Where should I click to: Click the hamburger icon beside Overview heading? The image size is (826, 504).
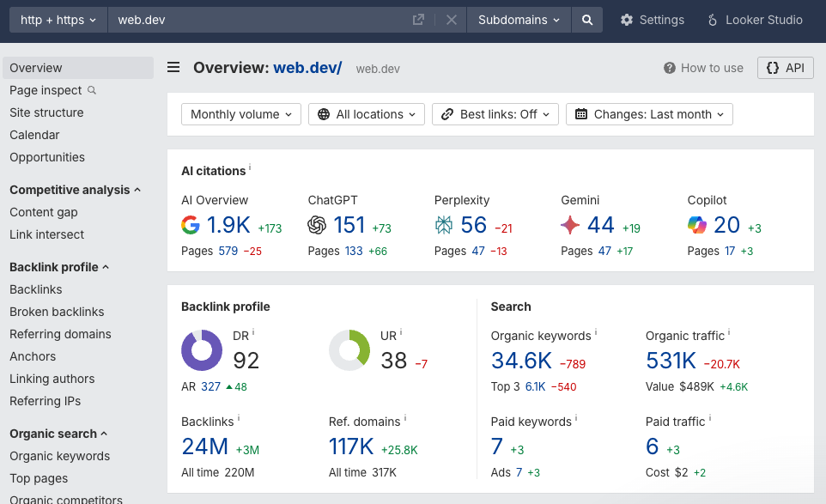(x=173, y=67)
